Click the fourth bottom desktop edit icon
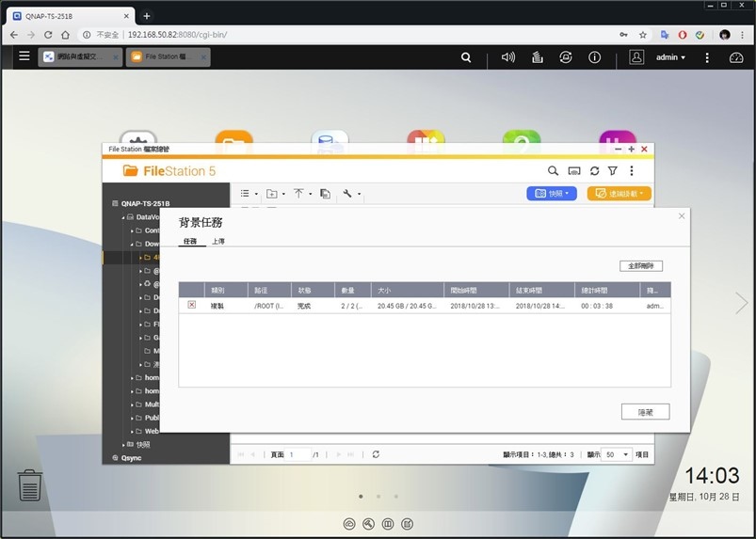Image resolution: width=756 pixels, height=539 pixels. 407,524
